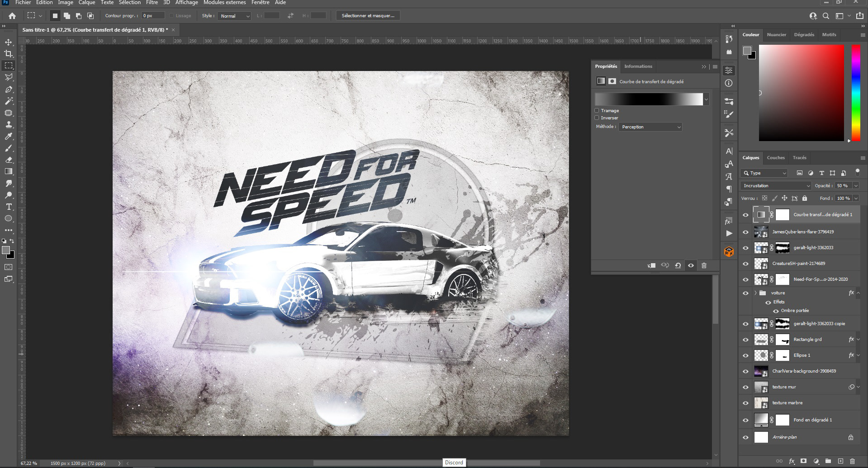Reset adjustment to defaults in Properties
The image size is (868, 468).
coord(678,265)
